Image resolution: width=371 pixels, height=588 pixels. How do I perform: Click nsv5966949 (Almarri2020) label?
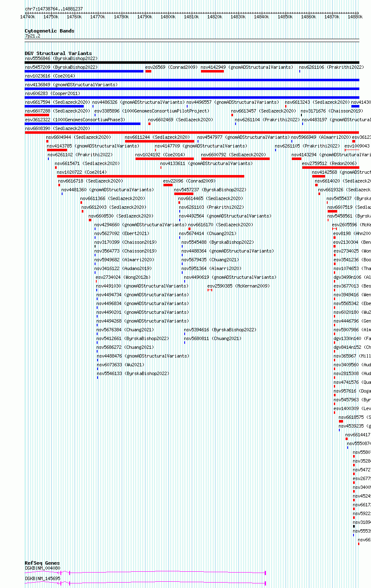coord(321,137)
